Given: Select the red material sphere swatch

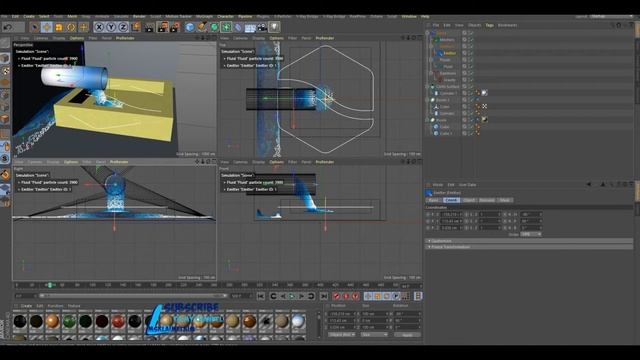Looking at the screenshot, I should (118, 322).
